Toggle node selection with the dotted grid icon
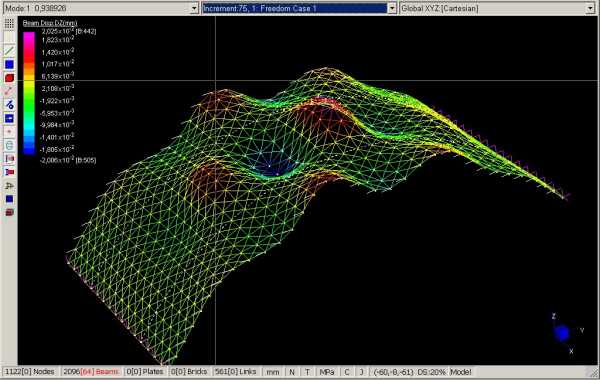The height and width of the screenshot is (380, 600). (9, 24)
